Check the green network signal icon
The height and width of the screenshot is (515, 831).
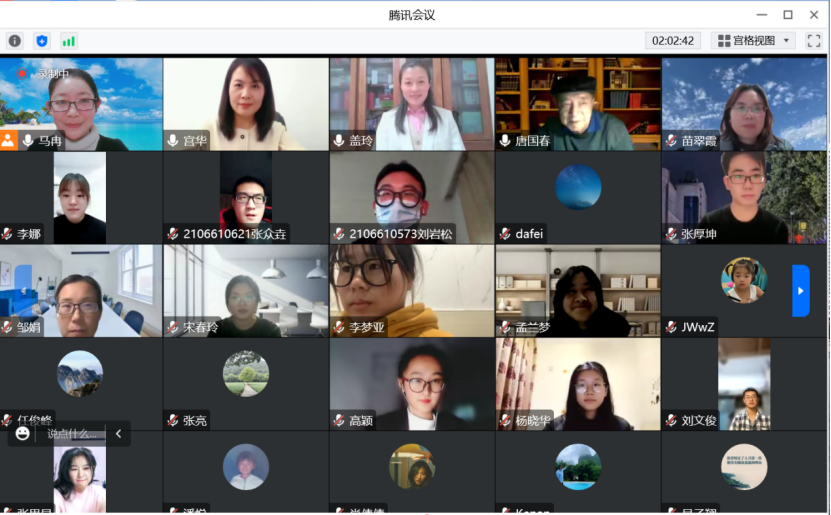point(68,41)
